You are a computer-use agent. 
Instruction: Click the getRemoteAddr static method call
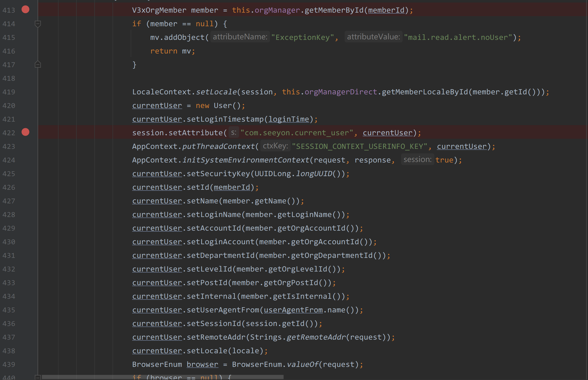[316, 337]
